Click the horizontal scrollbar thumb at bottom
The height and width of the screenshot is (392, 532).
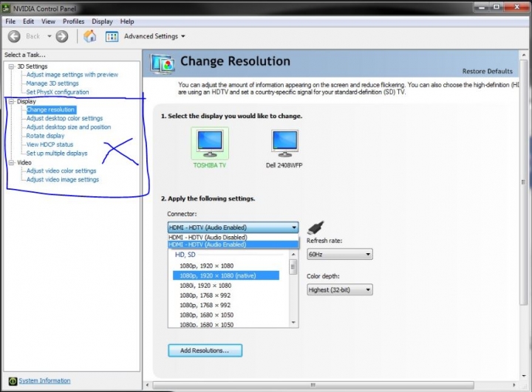pyautogui.click(x=313, y=385)
